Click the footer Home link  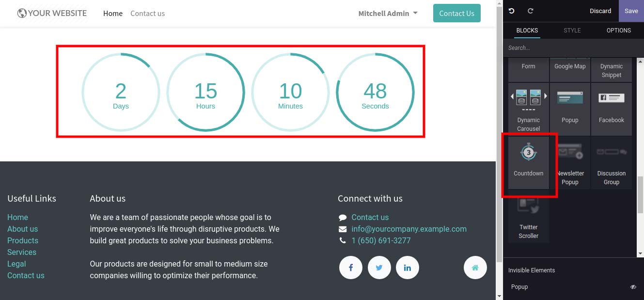[x=17, y=217]
